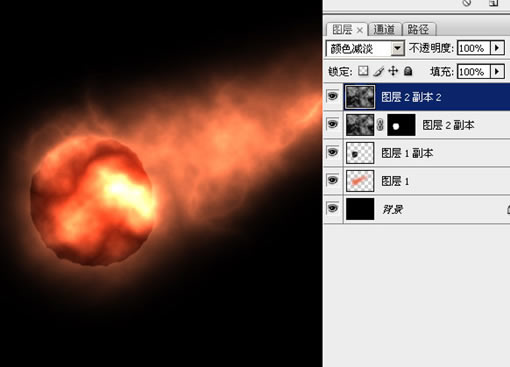510x367 pixels.
Task: Hide the 图层 2 副本 2 layer
Action: click(332, 96)
